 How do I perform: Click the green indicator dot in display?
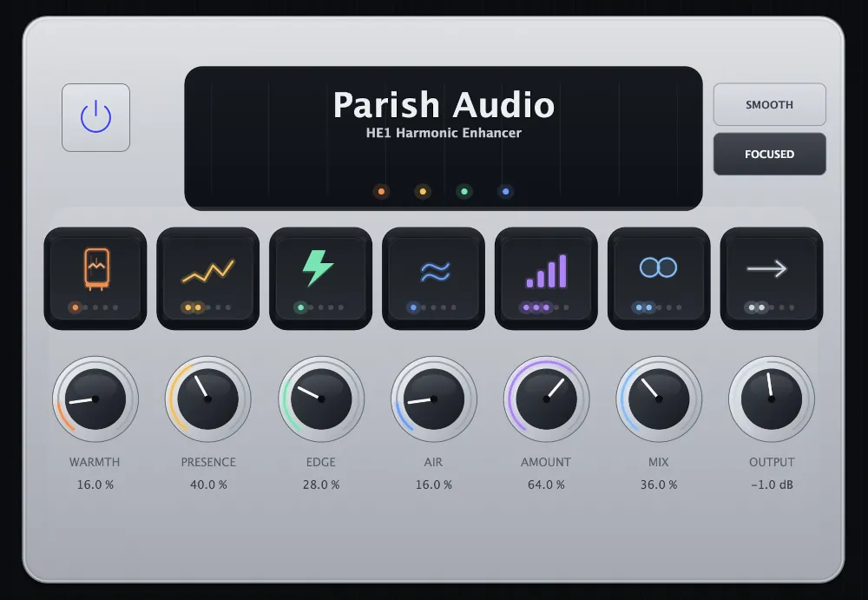(464, 192)
